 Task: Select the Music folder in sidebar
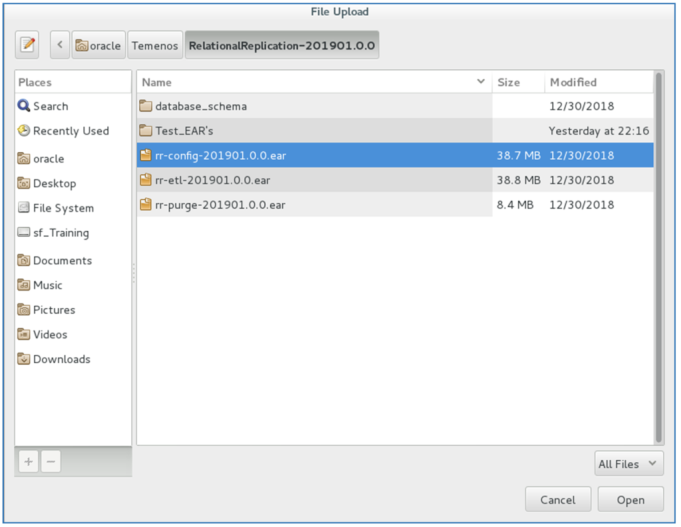click(46, 285)
